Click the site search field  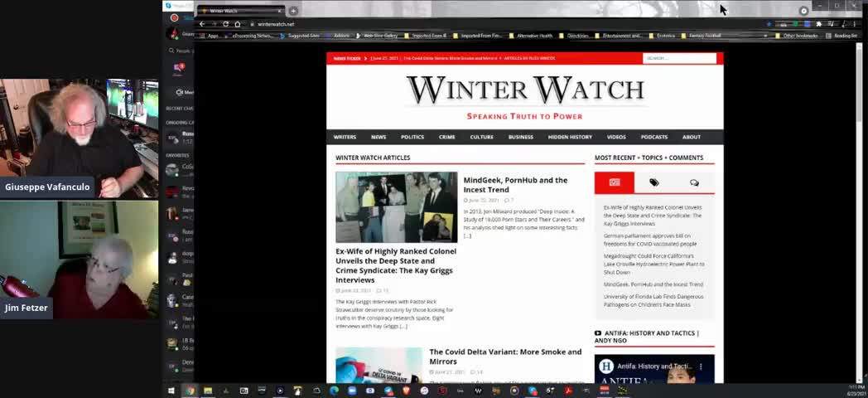[x=679, y=58]
